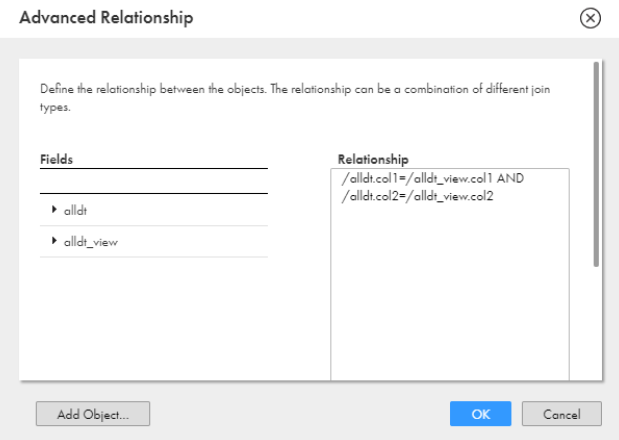Select the alldt_view object name
This screenshot has width=619, height=440.
coord(91,242)
